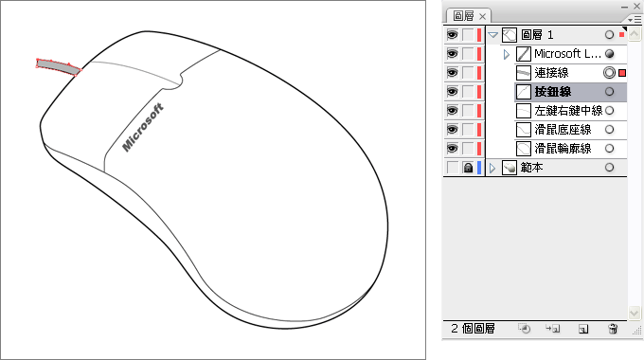Click the Make/Release Clipping Mask icon

tap(524, 329)
